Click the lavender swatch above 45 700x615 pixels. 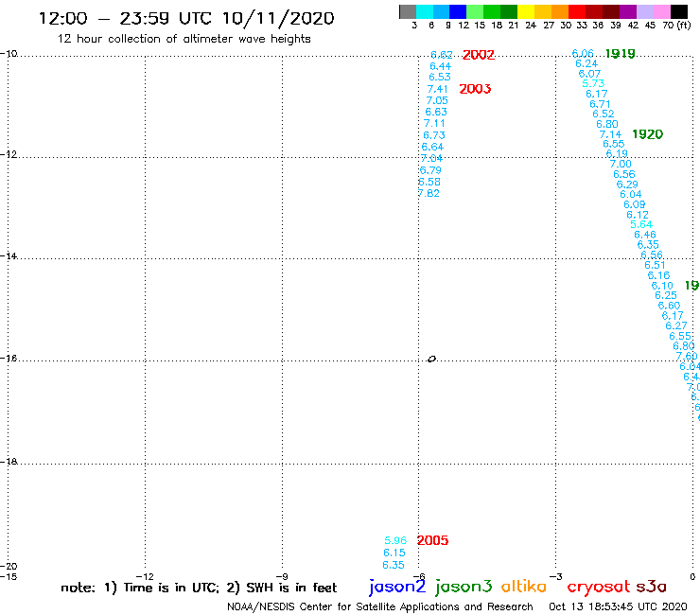tap(645, 11)
